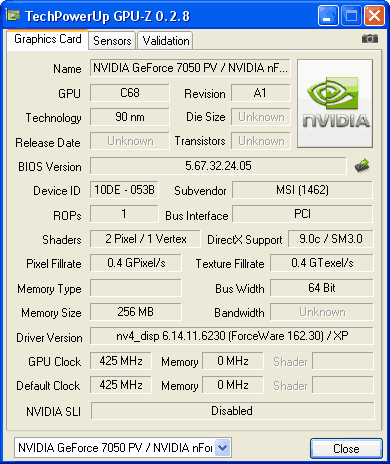Click the ROPs field showing 1
390x464 pixels.
pyautogui.click(x=124, y=214)
